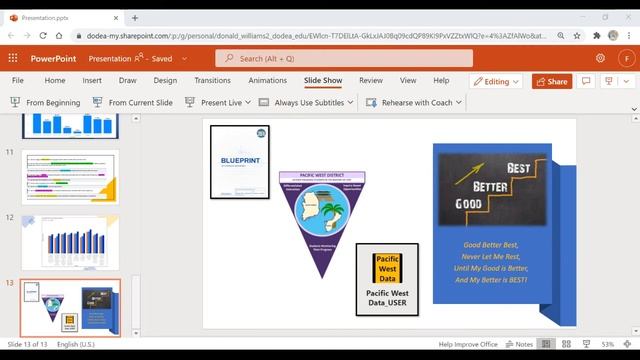
Task: Click the Share button
Action: point(552,81)
